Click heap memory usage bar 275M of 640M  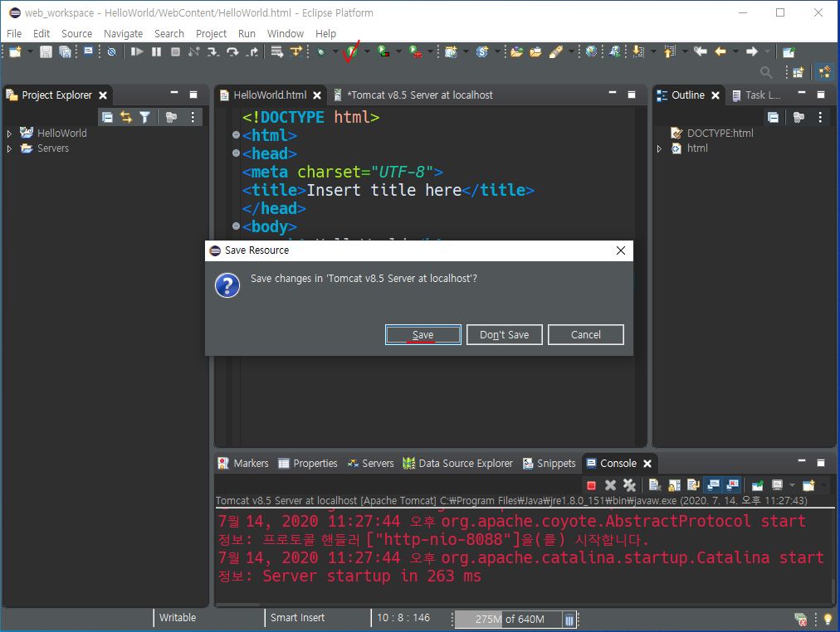[x=508, y=620]
